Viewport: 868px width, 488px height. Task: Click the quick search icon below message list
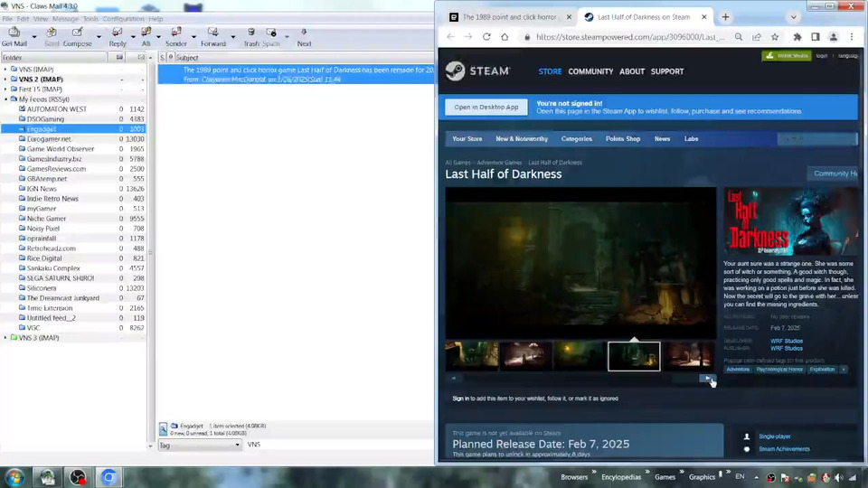164,429
